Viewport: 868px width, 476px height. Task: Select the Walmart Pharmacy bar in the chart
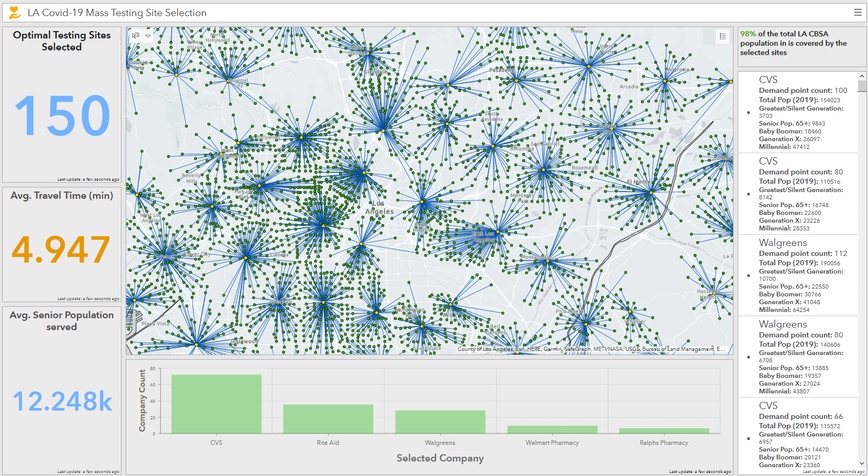click(x=552, y=430)
